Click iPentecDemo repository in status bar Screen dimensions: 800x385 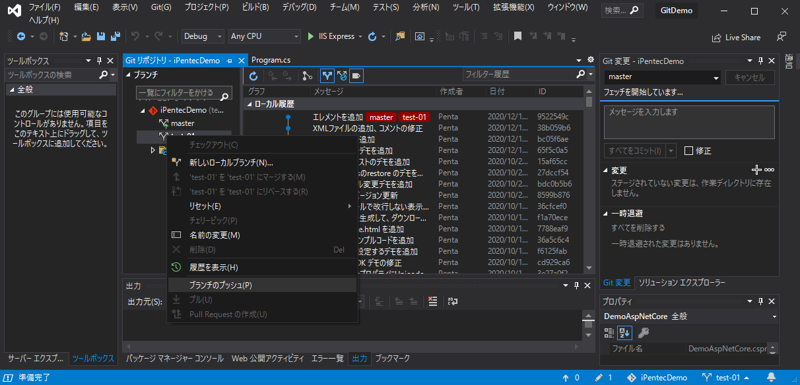[658, 378]
